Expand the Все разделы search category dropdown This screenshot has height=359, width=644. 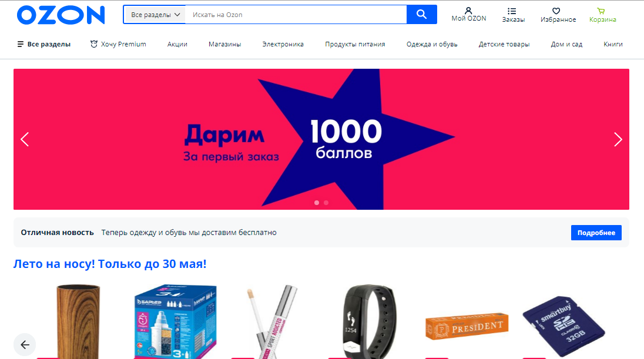(x=155, y=15)
